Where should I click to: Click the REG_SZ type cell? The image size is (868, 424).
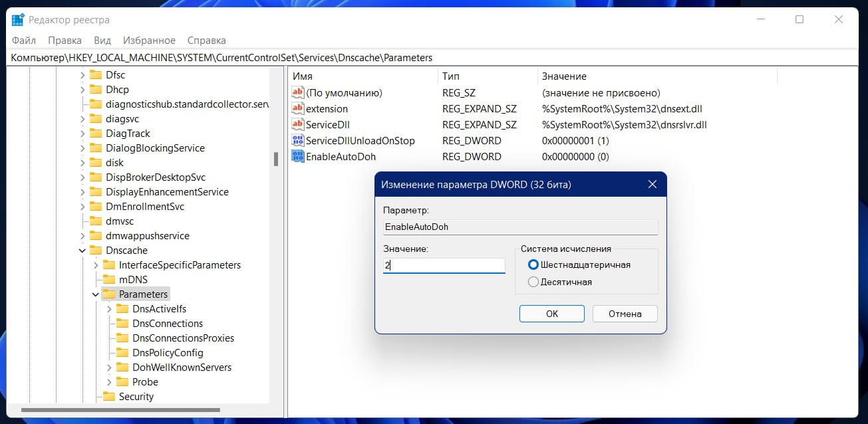pyautogui.click(x=459, y=92)
